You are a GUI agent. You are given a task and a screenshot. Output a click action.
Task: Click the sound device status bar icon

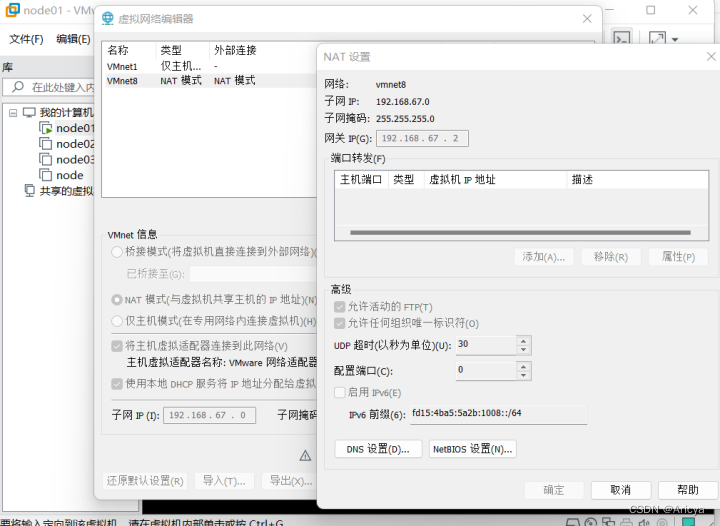644,522
